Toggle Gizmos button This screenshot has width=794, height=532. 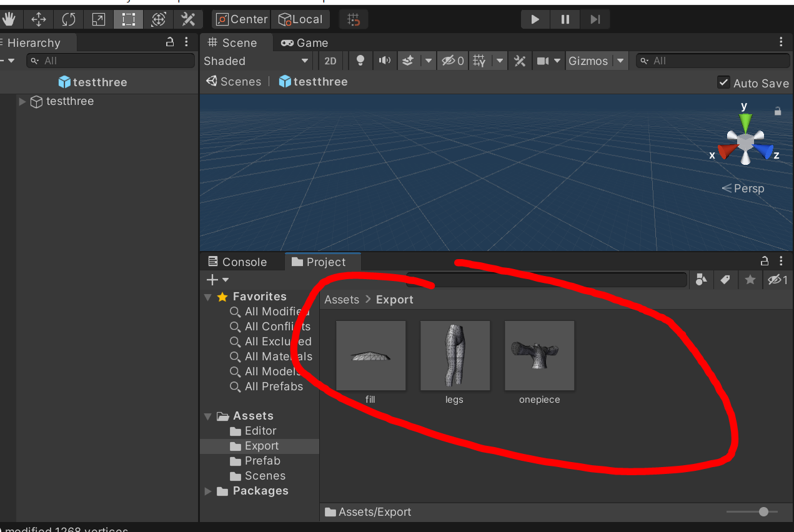pos(588,61)
